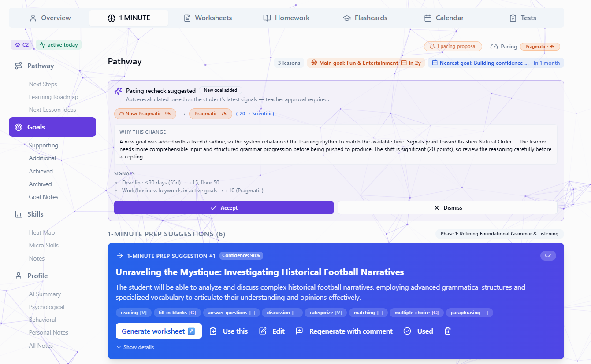Expand Show details on suggestion #1
The width and height of the screenshot is (591, 364).
[x=135, y=347]
